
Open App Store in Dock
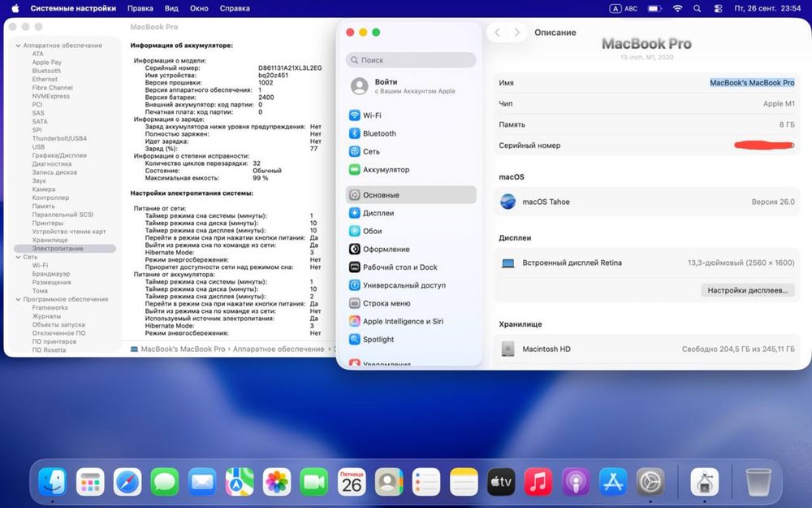click(613, 481)
